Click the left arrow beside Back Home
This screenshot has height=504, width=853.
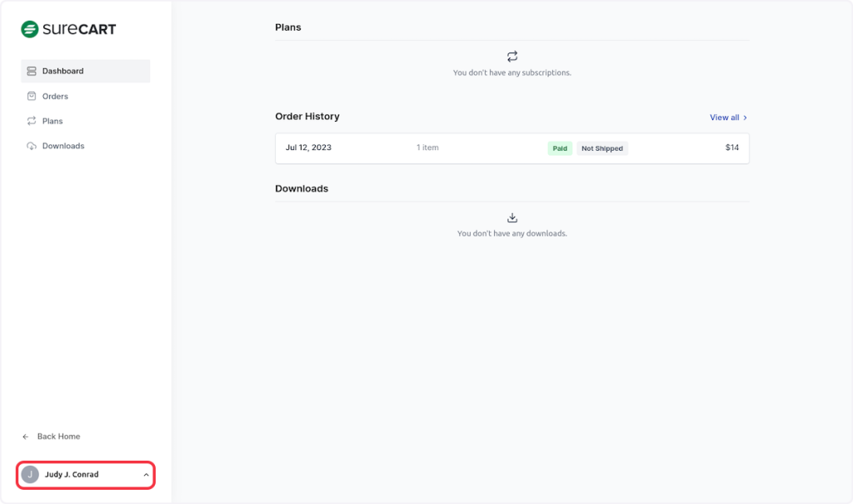[x=26, y=437]
